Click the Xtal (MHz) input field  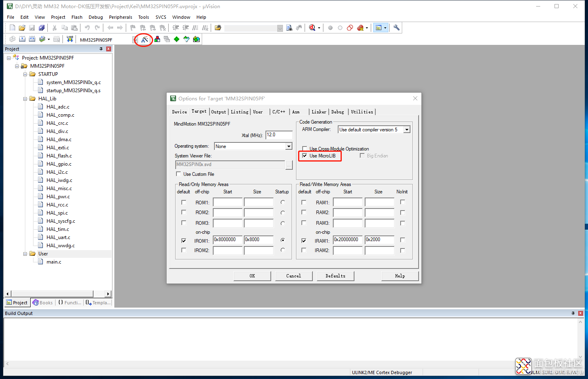[279, 135]
